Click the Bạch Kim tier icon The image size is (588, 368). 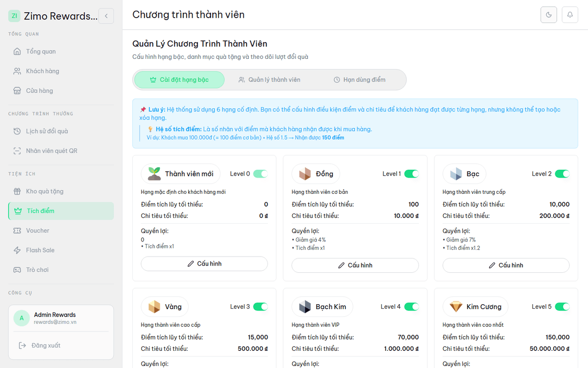point(305,307)
